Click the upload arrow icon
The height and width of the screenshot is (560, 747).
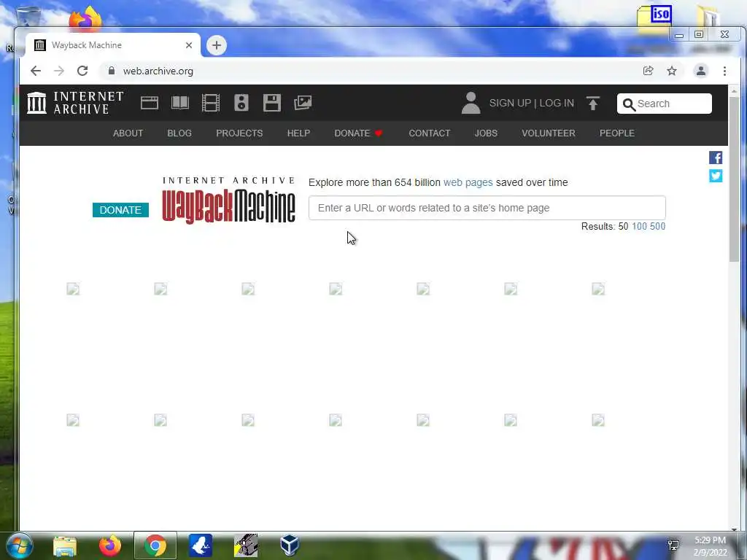592,103
